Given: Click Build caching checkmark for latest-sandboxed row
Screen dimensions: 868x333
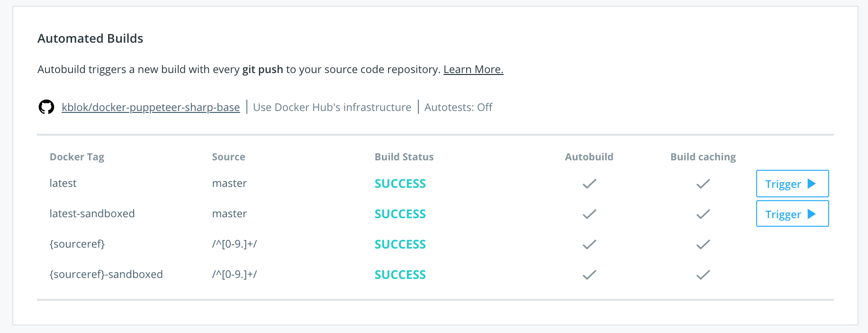Looking at the screenshot, I should click(x=703, y=214).
